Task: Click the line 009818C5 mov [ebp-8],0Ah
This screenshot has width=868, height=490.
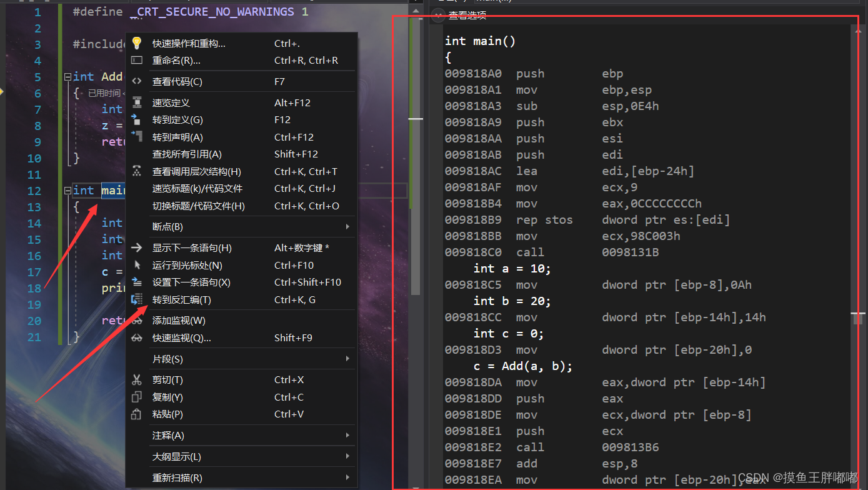Action: (599, 285)
